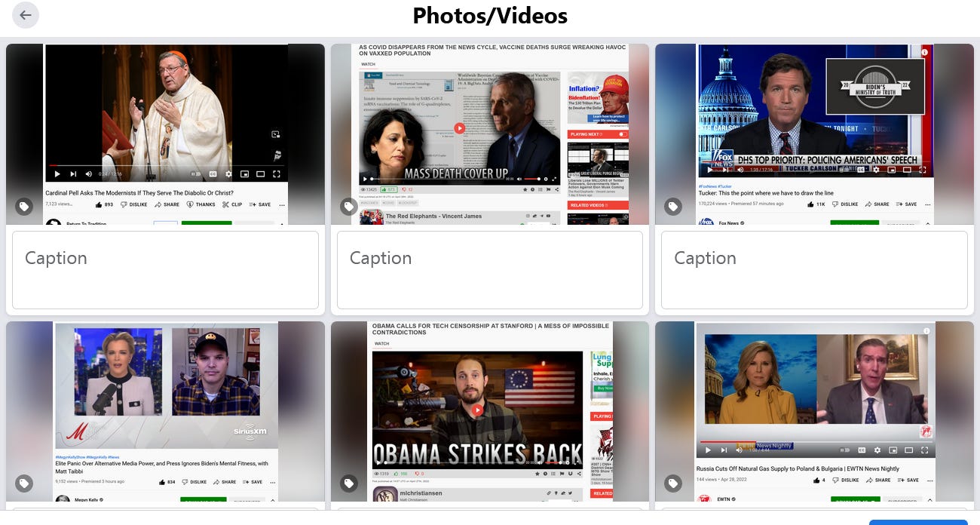The height and width of the screenshot is (525, 980).
Task: Select the Obama Strikes Back thumbnail
Action: pos(490,412)
